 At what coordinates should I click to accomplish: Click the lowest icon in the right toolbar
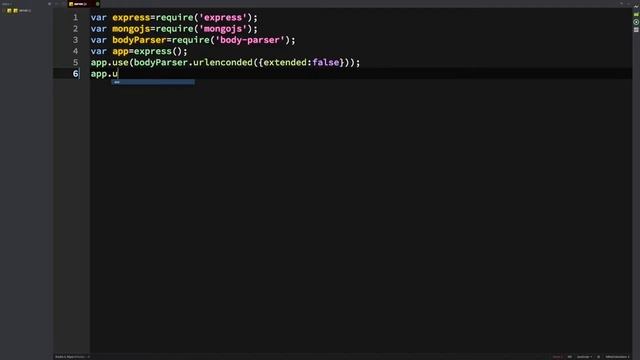pyautogui.click(x=636, y=30)
